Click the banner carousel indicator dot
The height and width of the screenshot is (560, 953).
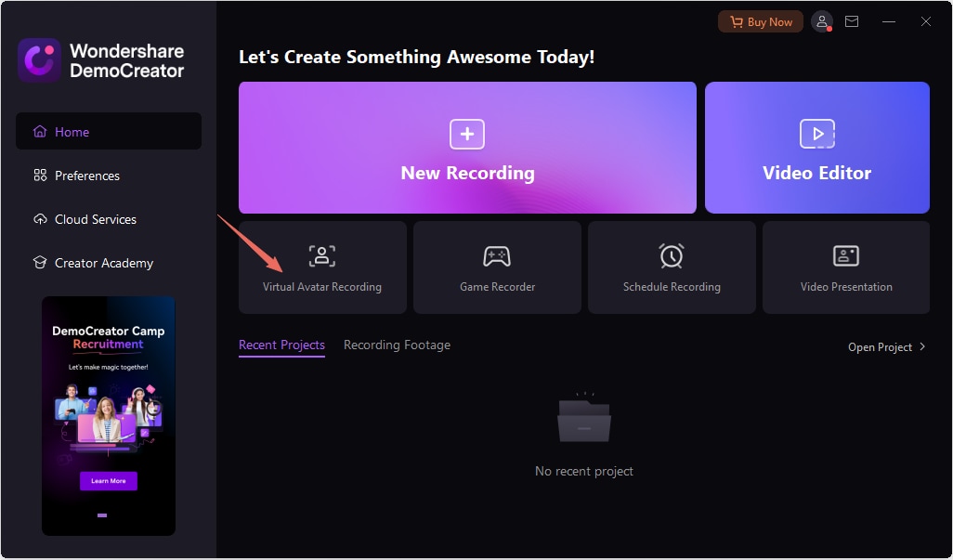point(102,515)
